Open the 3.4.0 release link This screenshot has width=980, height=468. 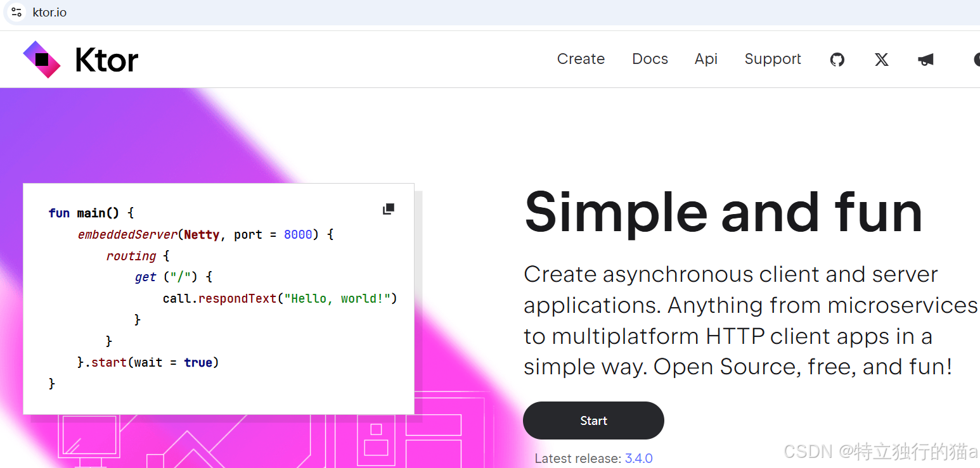pos(639,459)
